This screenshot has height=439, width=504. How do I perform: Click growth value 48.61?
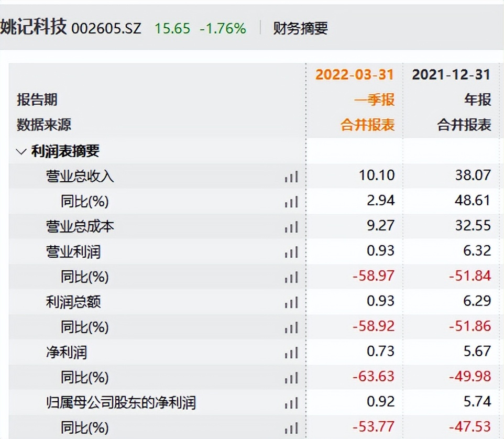(x=473, y=201)
